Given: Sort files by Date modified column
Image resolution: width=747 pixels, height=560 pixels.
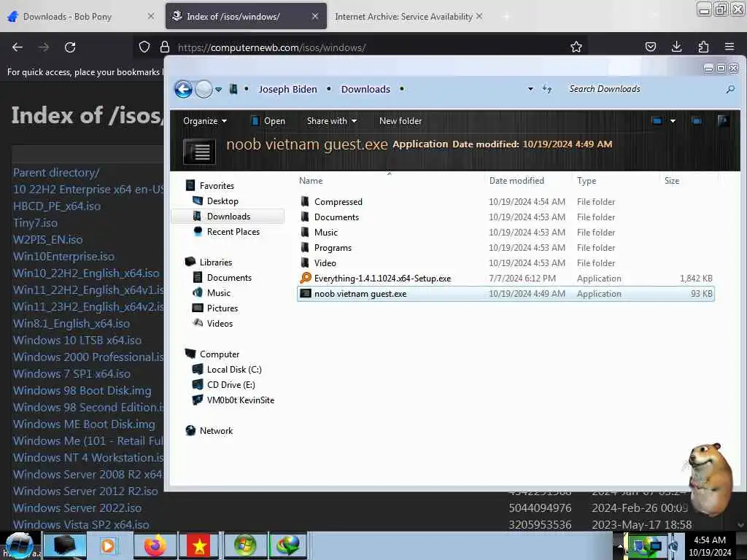Looking at the screenshot, I should click(516, 181).
